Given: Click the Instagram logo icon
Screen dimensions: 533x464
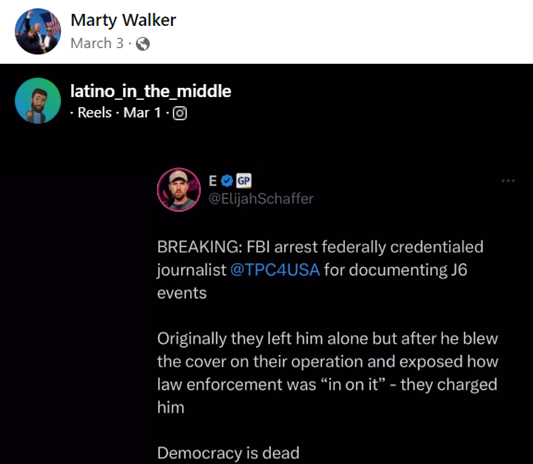Looking at the screenshot, I should (x=180, y=113).
